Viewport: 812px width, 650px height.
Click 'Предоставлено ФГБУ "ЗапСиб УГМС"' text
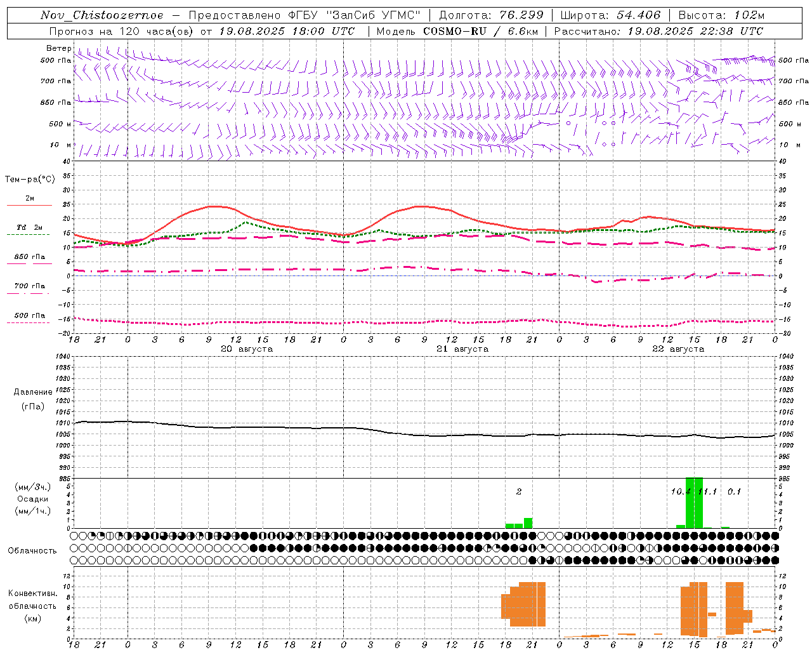click(305, 15)
